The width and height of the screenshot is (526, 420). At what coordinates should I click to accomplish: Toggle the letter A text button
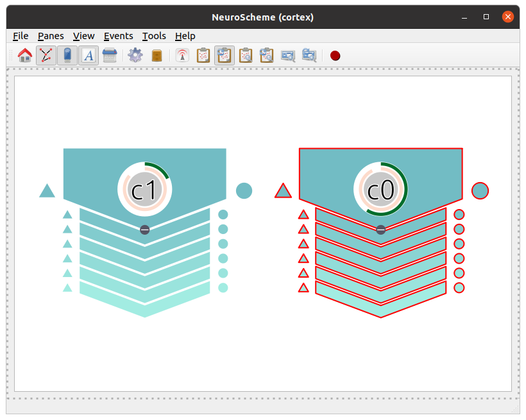click(89, 56)
